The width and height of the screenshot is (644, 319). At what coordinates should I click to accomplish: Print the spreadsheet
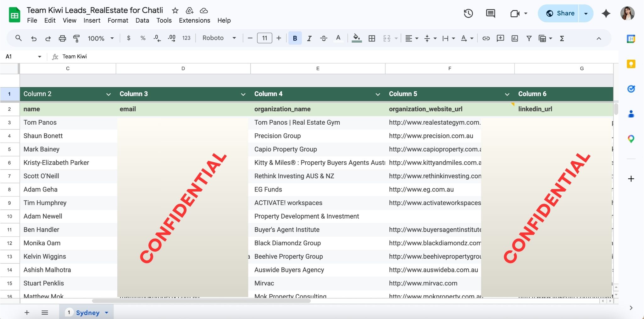(62, 38)
